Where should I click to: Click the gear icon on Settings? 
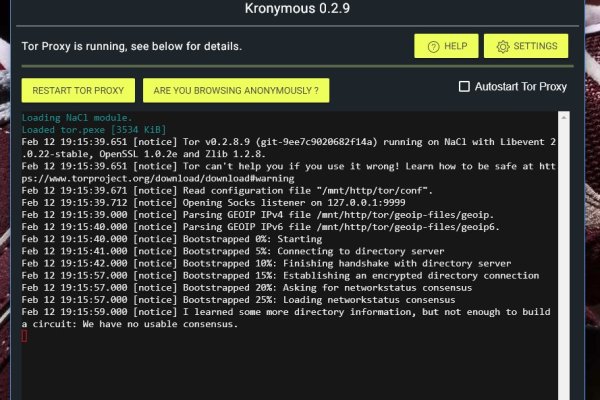[x=503, y=46]
